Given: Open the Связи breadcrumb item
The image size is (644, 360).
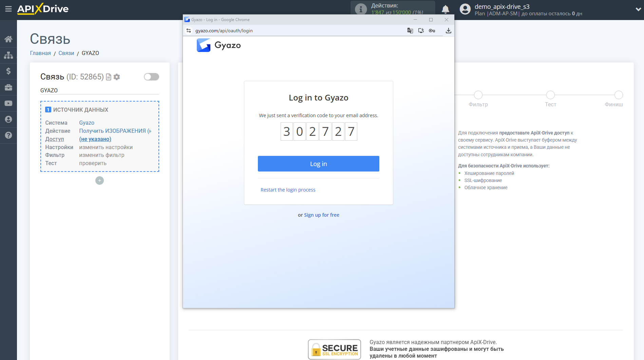Looking at the screenshot, I should (66, 53).
